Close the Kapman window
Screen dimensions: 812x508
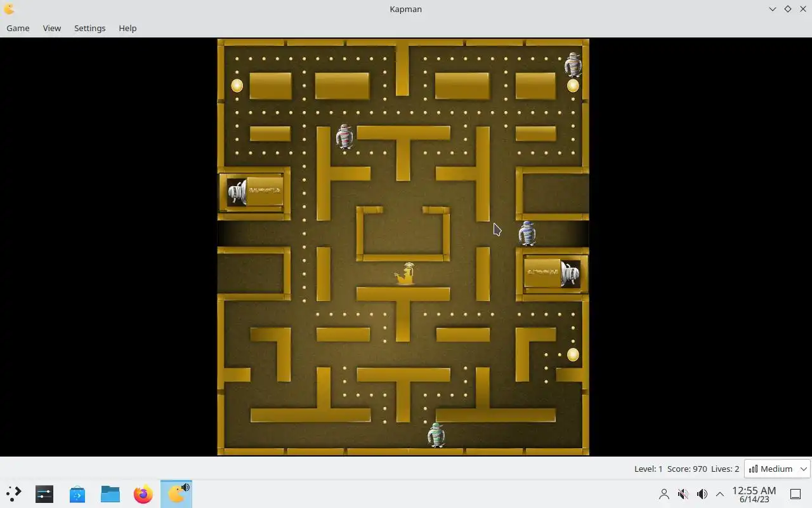802,9
